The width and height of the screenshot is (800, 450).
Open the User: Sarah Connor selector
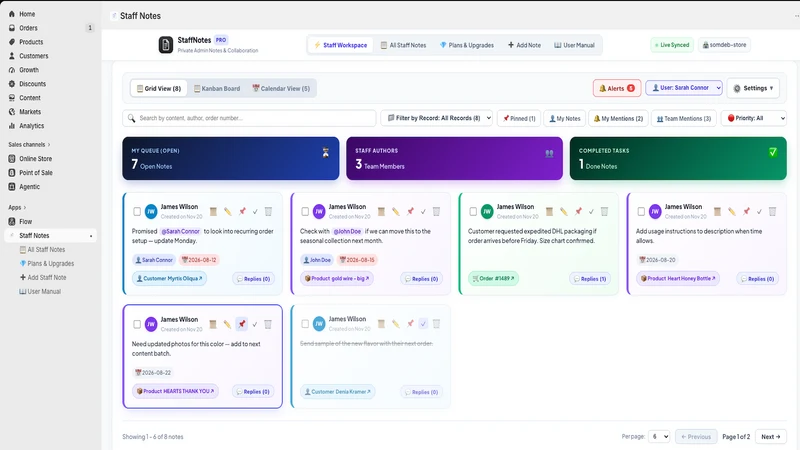[684, 88]
